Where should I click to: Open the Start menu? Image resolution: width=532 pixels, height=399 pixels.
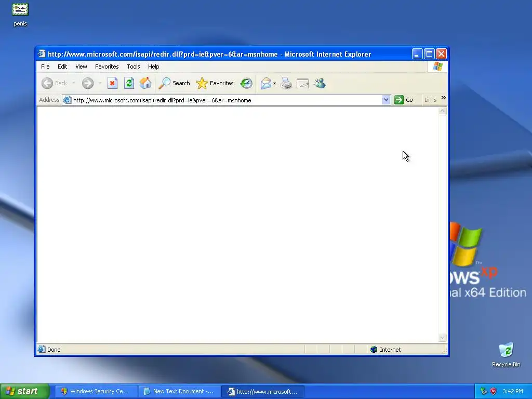click(24, 392)
